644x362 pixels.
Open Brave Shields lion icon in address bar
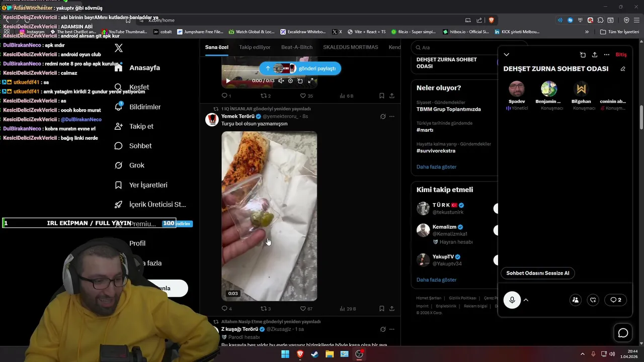492,20
